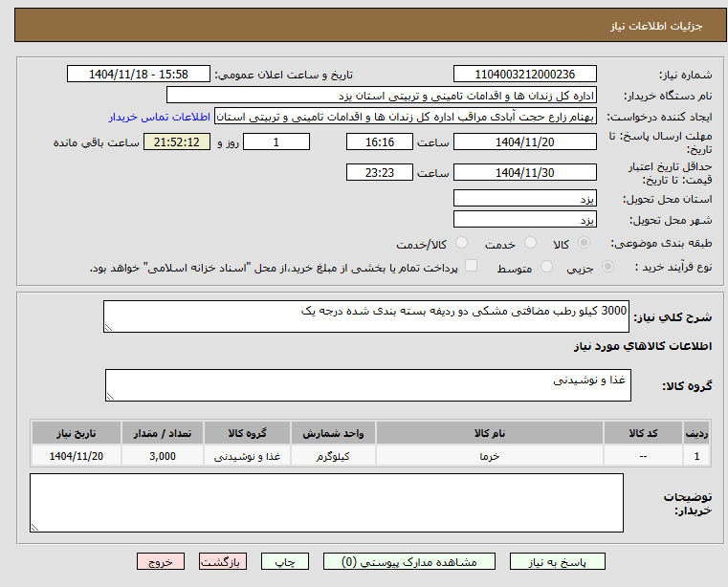
Task: Click the خروج exit button
Action: [x=160, y=561]
